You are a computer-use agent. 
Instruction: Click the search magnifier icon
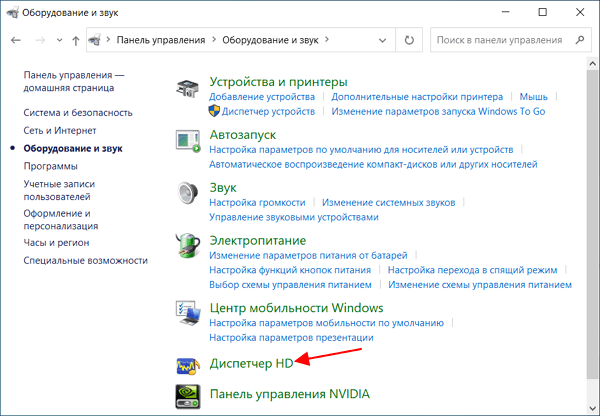pos(580,40)
